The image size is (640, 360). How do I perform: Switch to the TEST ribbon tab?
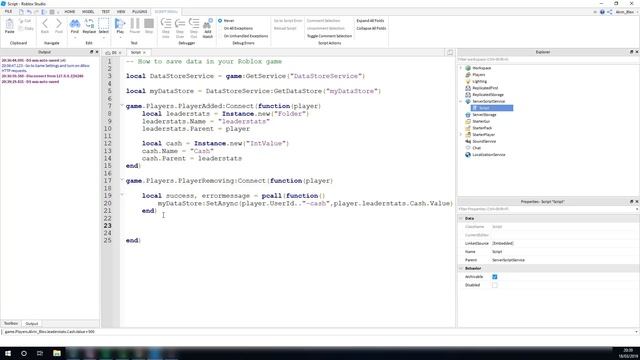(105, 11)
